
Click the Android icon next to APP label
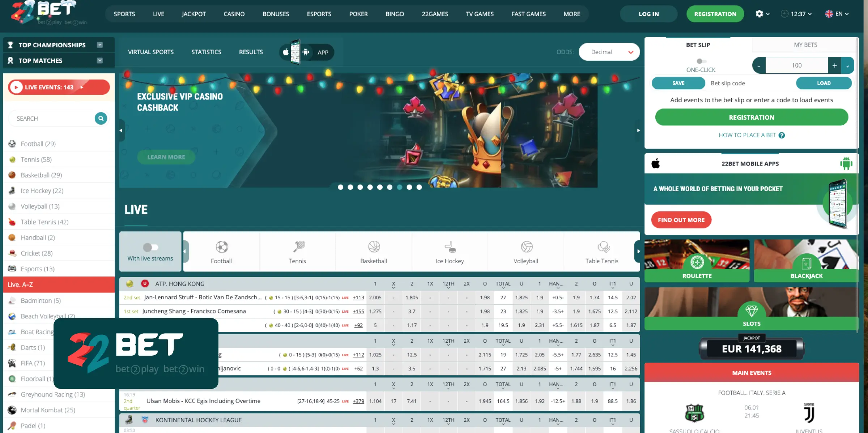pyautogui.click(x=306, y=52)
